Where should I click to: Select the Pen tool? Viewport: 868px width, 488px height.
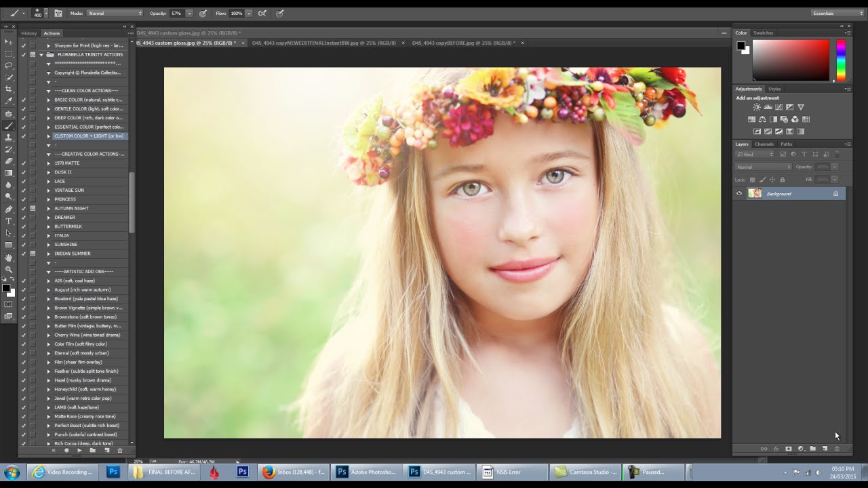[9, 209]
